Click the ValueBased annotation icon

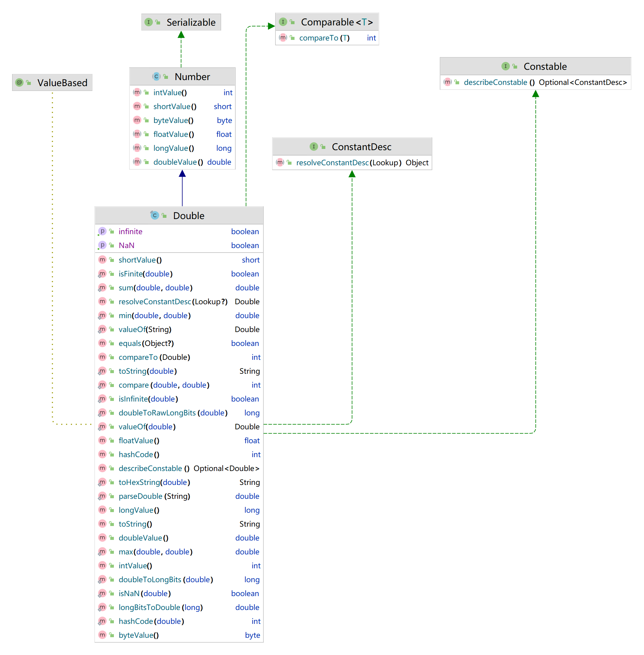(20, 82)
